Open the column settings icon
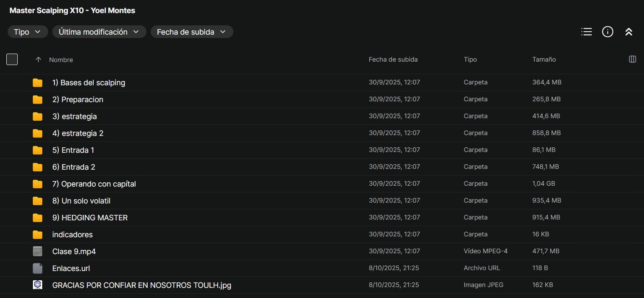This screenshot has height=298, width=644. [632, 60]
